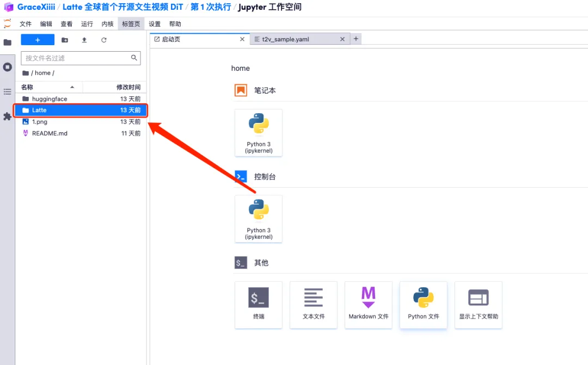
Task: Select the huggingface folder
Action: point(50,99)
